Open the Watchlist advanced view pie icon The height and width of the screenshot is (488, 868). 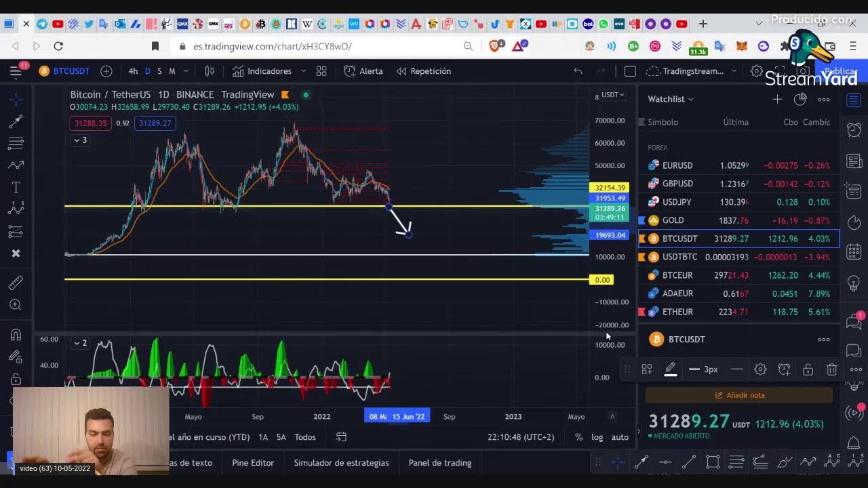click(800, 99)
